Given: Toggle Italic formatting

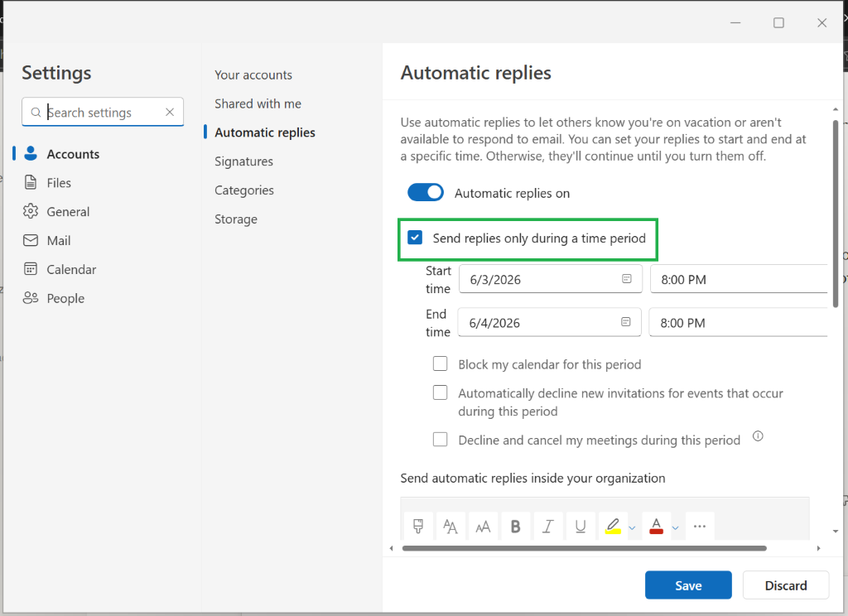Looking at the screenshot, I should click(x=548, y=526).
